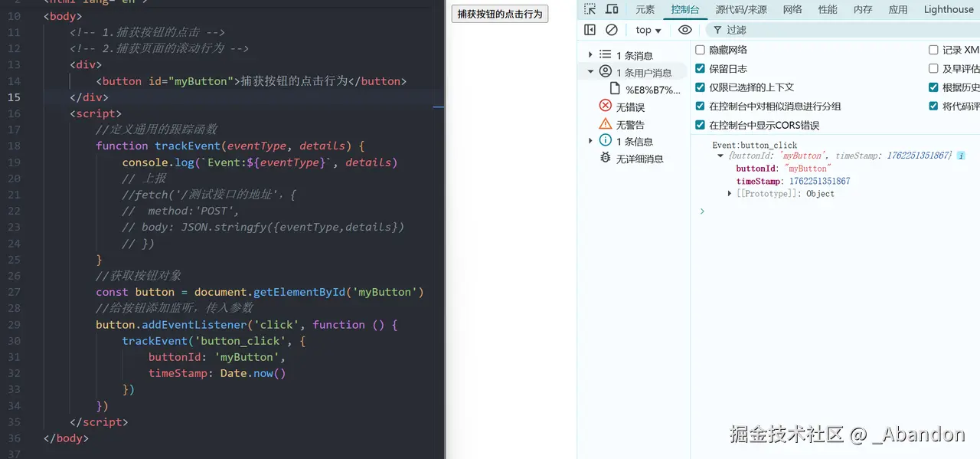Viewport: 980px width, 459px height.
Task: Uncheck 在控制台中对相似消息进行分组 checkbox
Action: click(x=700, y=106)
